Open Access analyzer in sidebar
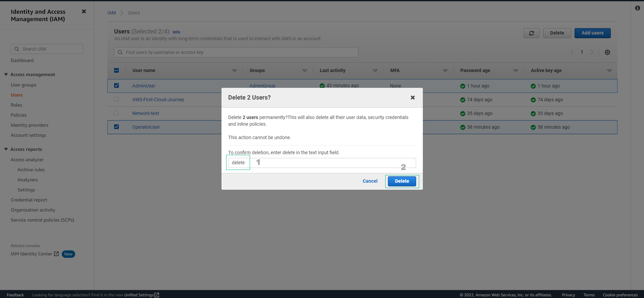 [x=27, y=160]
